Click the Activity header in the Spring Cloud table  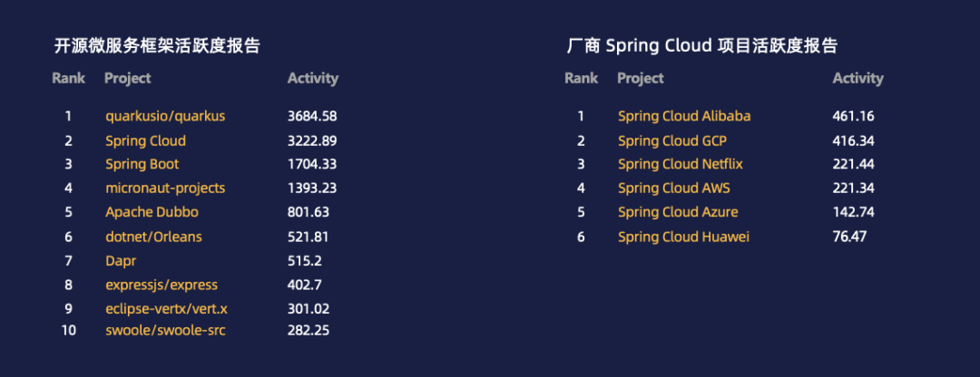[x=857, y=79]
